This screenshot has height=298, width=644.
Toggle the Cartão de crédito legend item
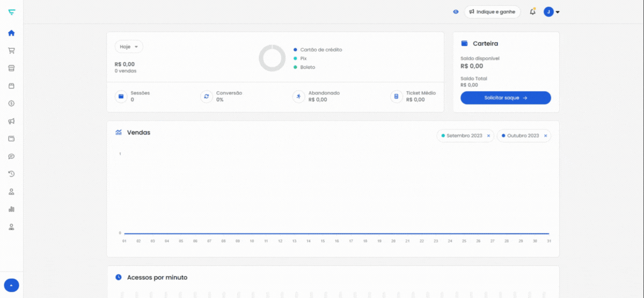click(318, 49)
